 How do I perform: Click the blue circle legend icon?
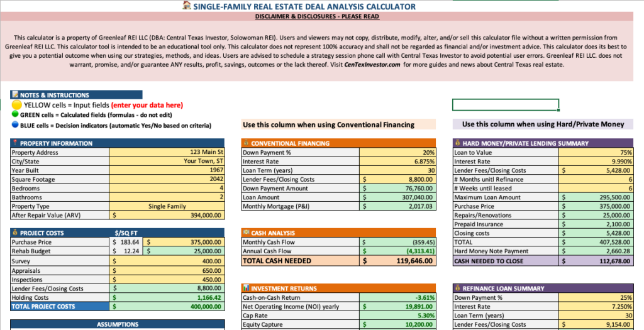tap(15, 125)
